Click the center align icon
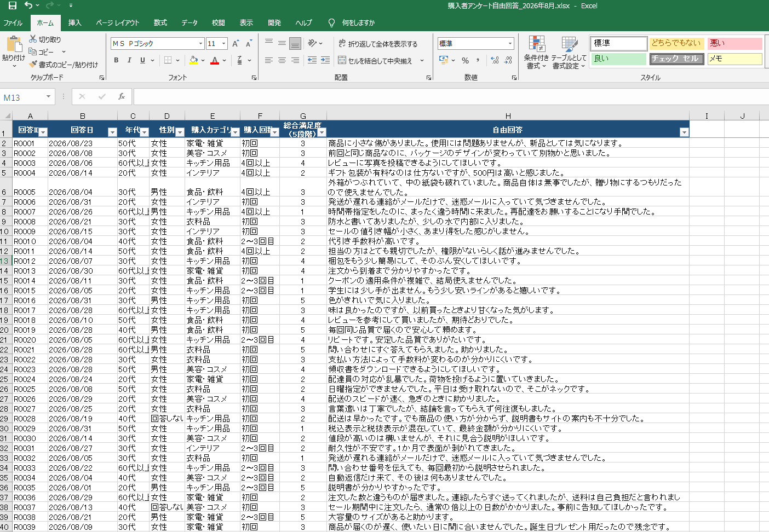The image size is (769, 532). pos(282,60)
